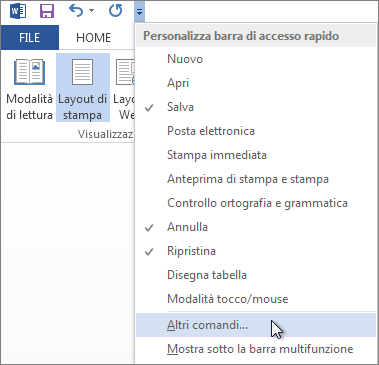Image resolution: width=379 pixels, height=365 pixels.
Task: Choose the Layout Web view button
Action: pyautogui.click(x=124, y=89)
